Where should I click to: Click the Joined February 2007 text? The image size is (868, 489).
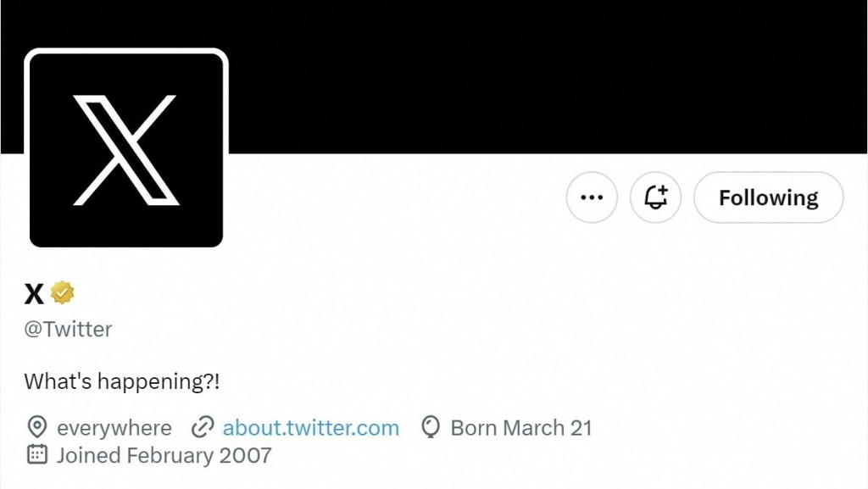point(164,455)
